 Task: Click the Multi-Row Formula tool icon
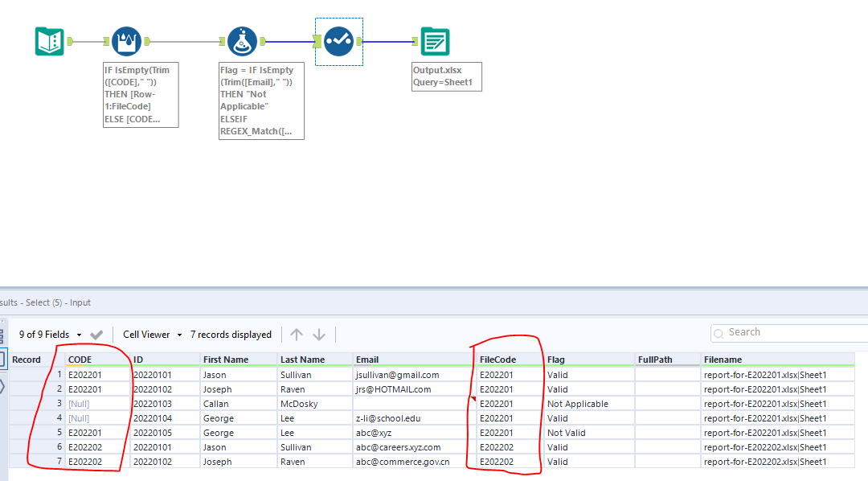(126, 41)
